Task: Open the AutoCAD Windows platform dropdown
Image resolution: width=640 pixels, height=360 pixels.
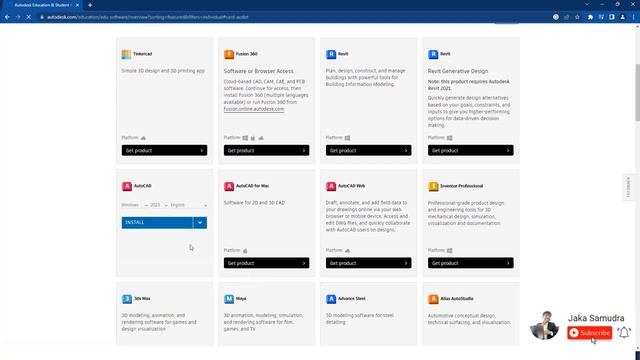Action: point(134,205)
